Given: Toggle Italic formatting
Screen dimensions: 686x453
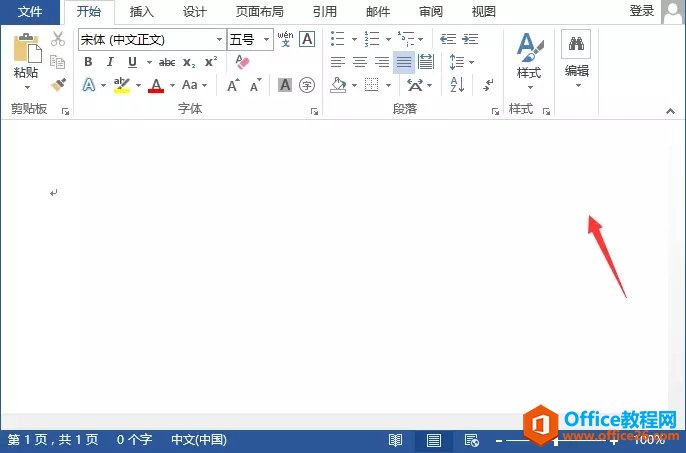Looking at the screenshot, I should click(110, 62).
